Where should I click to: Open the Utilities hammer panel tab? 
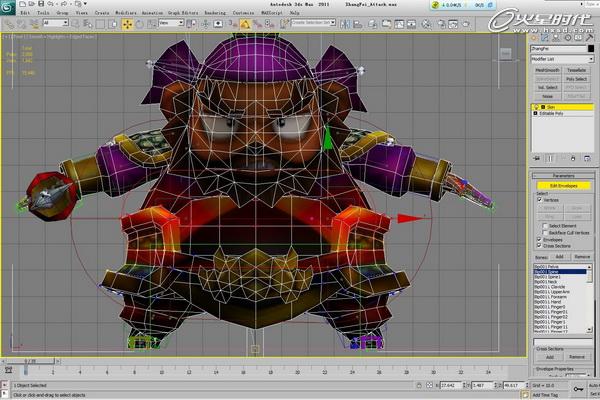pos(589,38)
